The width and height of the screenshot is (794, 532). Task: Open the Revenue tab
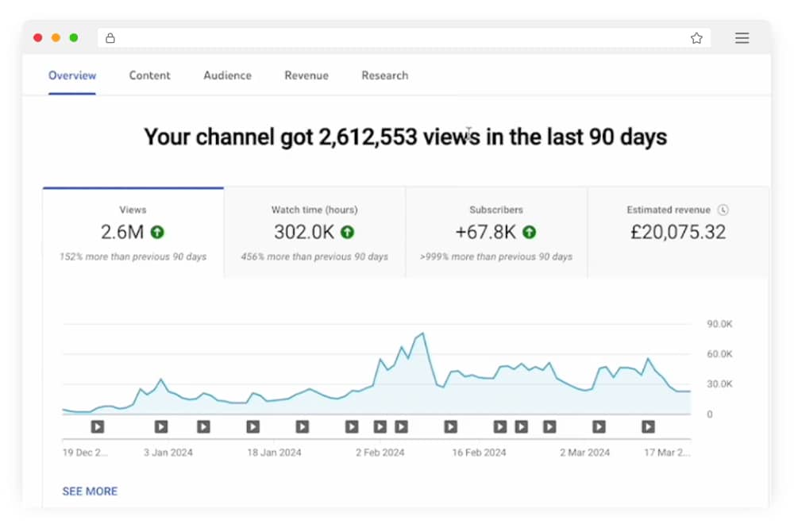pyautogui.click(x=306, y=75)
